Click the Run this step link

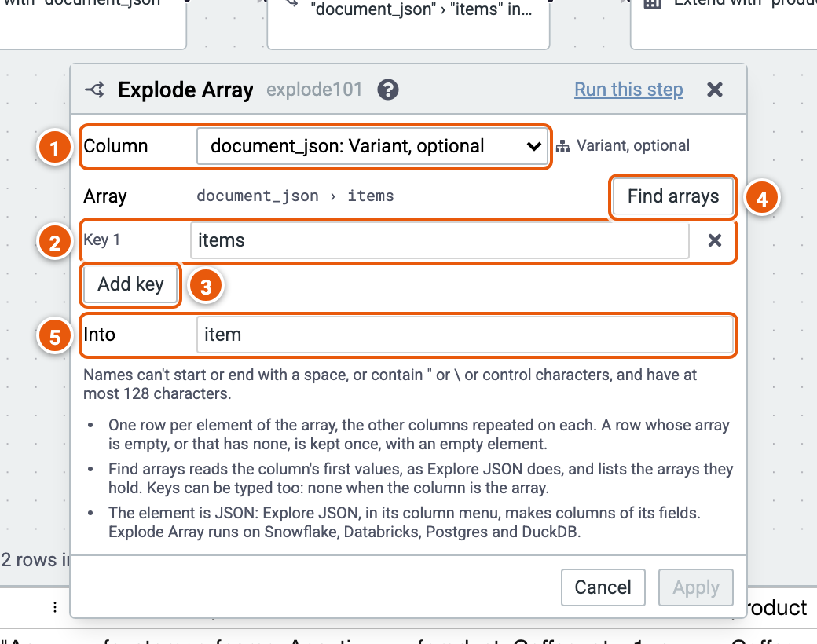[628, 90]
